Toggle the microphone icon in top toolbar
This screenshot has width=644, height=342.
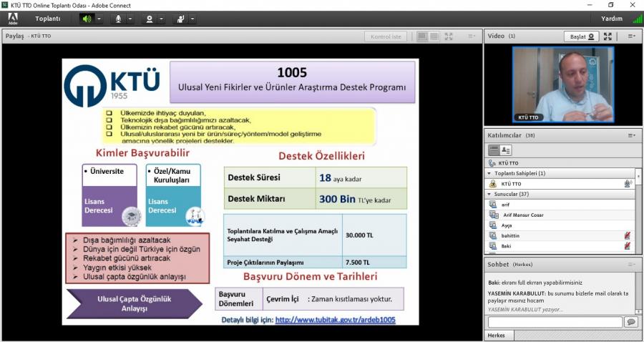click(x=118, y=19)
